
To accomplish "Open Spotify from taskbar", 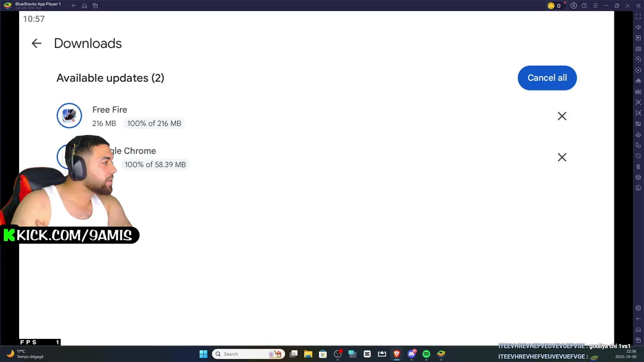I will pos(426,354).
